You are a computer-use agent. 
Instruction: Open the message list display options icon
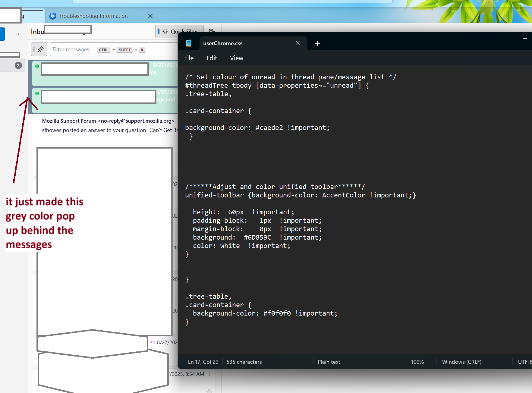[x=212, y=31]
